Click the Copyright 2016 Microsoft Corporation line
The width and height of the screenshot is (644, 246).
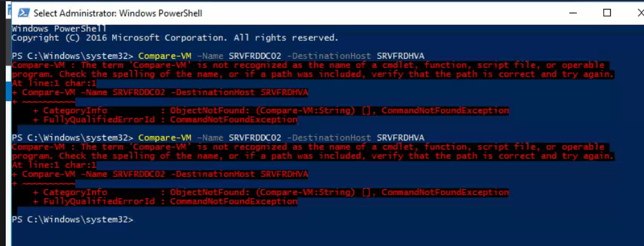[x=175, y=38]
